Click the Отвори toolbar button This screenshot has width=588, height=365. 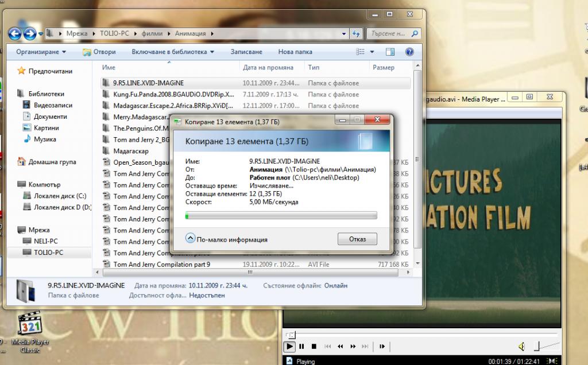click(x=99, y=52)
